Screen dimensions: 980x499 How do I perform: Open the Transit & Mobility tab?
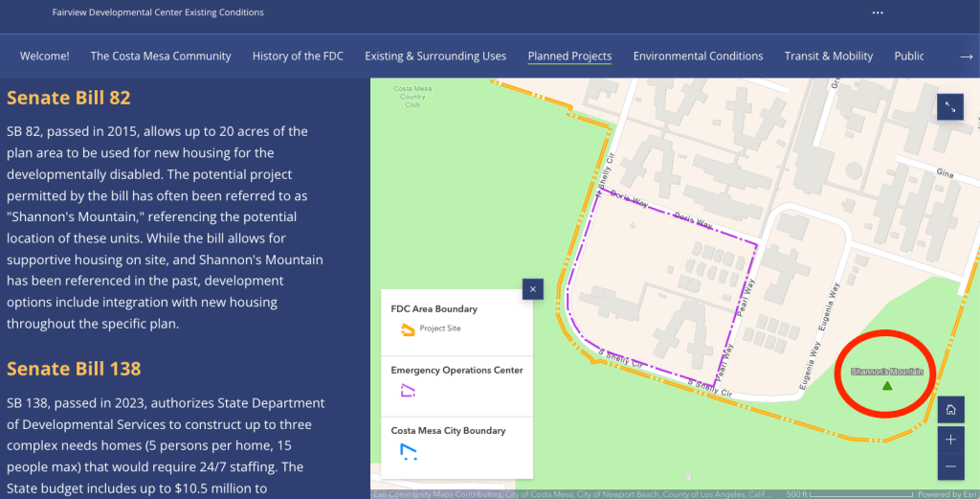coord(829,56)
